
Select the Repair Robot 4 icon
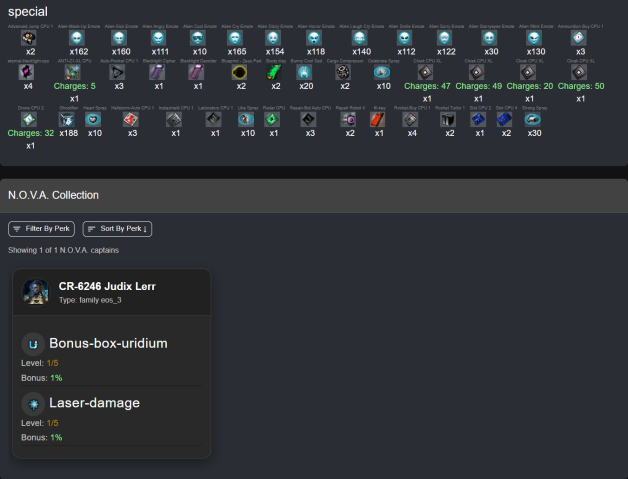(349, 119)
